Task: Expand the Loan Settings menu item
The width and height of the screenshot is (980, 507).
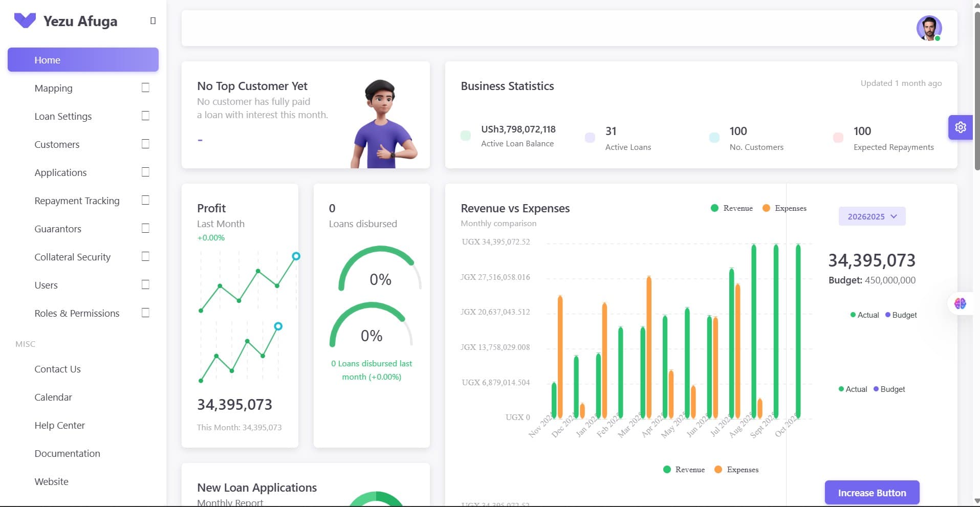Action: [63, 116]
